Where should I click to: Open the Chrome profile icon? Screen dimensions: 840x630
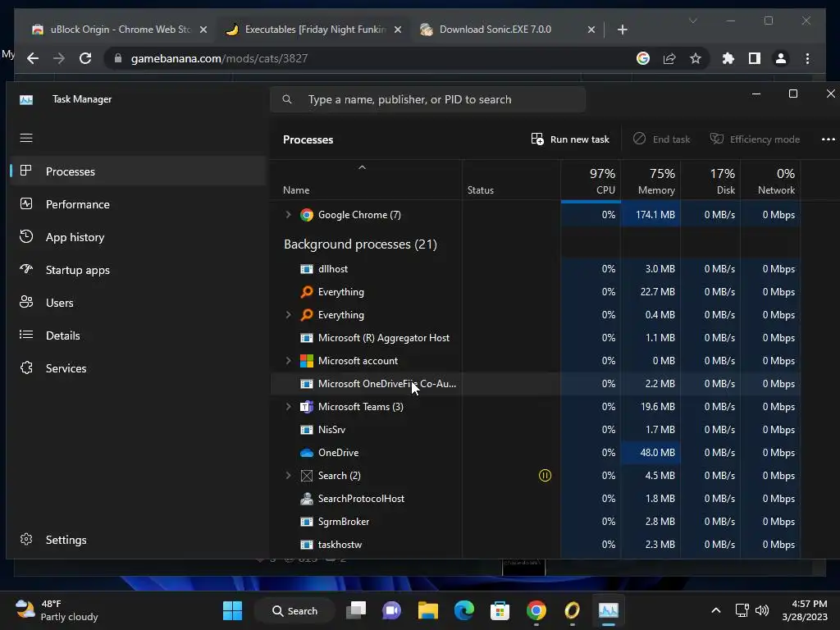[781, 58]
